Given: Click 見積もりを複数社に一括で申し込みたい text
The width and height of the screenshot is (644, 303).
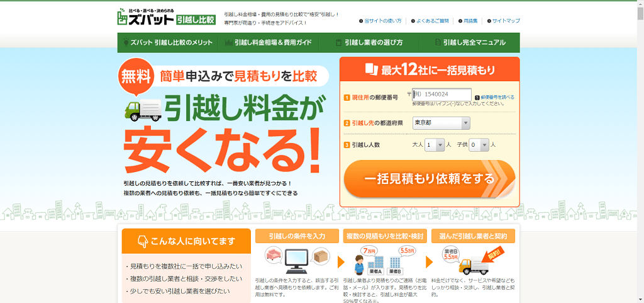Looking at the screenshot, I should click(x=186, y=266).
